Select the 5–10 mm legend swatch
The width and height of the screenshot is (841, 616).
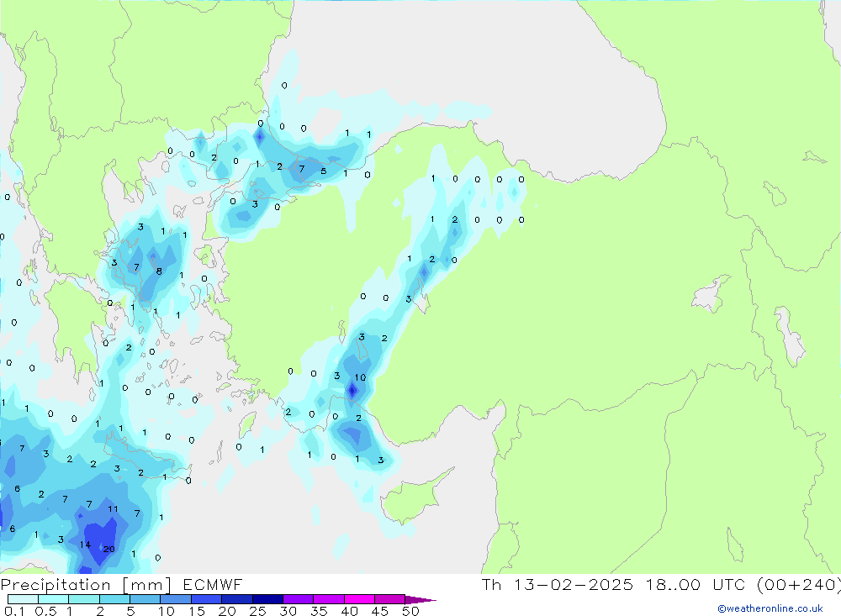145,599
